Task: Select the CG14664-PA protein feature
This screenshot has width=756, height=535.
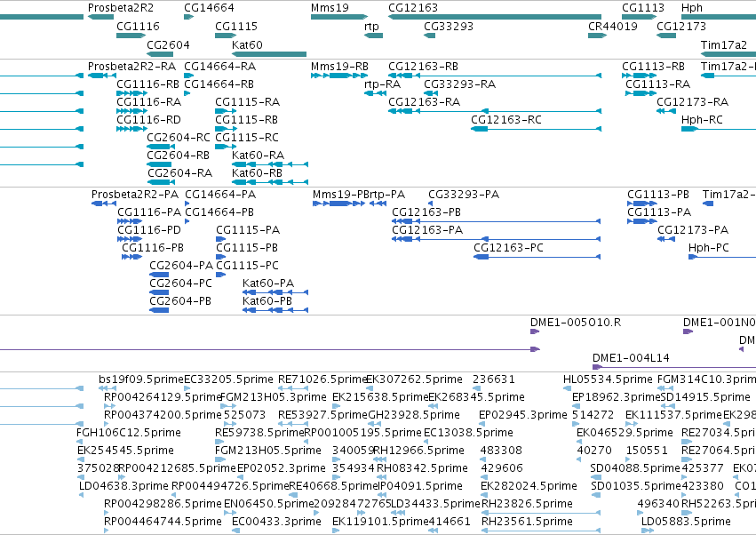Action: point(187,204)
